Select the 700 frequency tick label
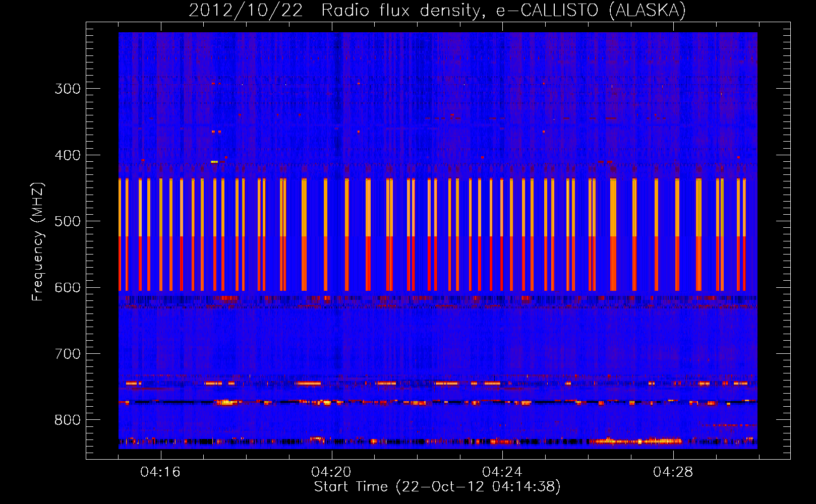The width and height of the screenshot is (816, 504). tap(68, 354)
